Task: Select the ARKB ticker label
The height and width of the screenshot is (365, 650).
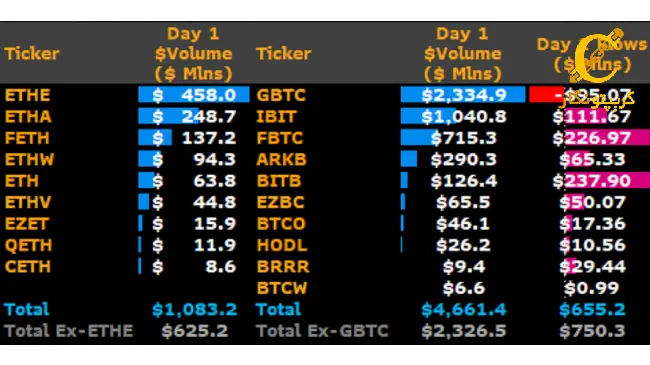Action: pos(281,159)
